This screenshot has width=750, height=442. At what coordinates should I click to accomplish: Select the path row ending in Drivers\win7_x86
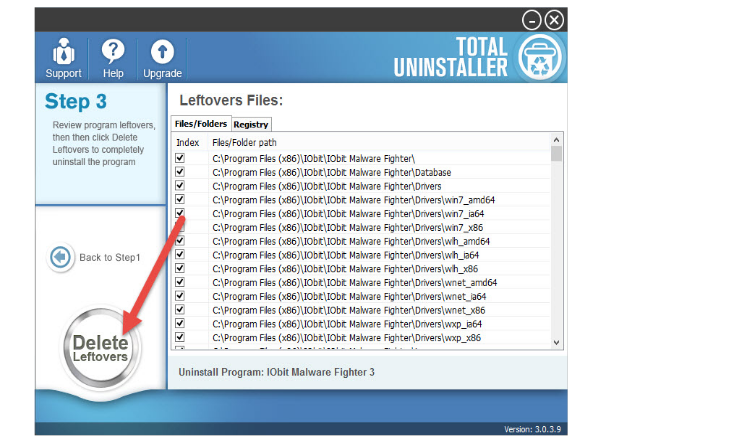pos(348,228)
